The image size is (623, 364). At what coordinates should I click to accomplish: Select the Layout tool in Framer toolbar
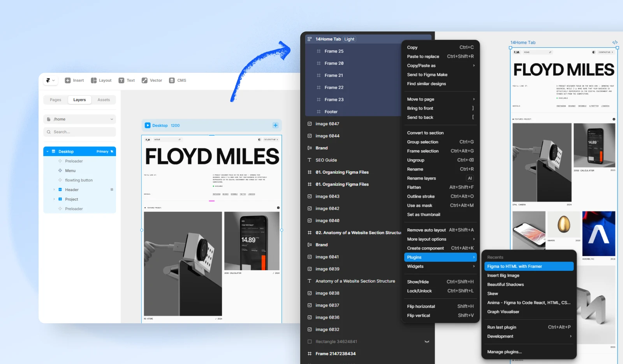101,81
